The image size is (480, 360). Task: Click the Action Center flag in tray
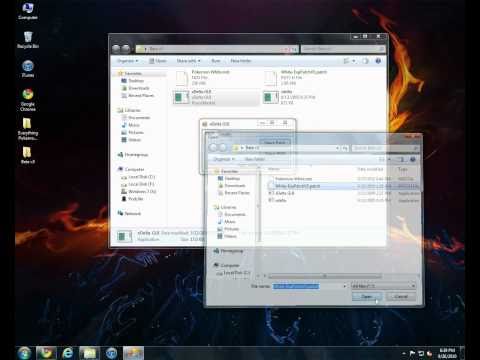click(x=412, y=353)
